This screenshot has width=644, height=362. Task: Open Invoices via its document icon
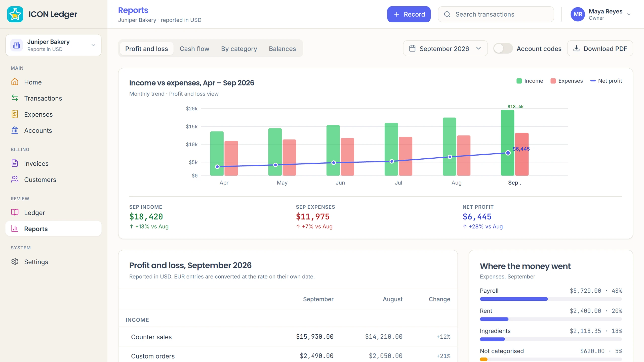[x=15, y=163]
